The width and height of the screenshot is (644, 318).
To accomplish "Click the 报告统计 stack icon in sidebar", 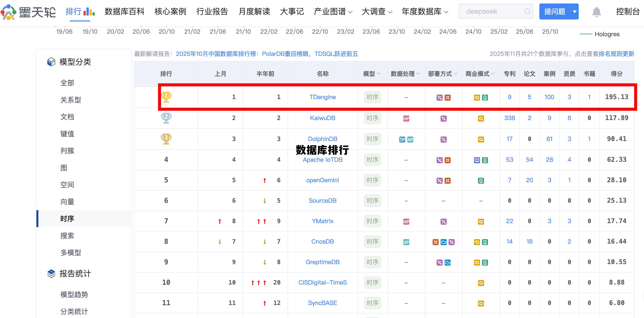I will click(51, 273).
